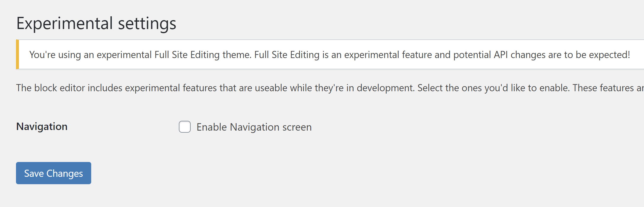Select the Navigation setting label

42,127
